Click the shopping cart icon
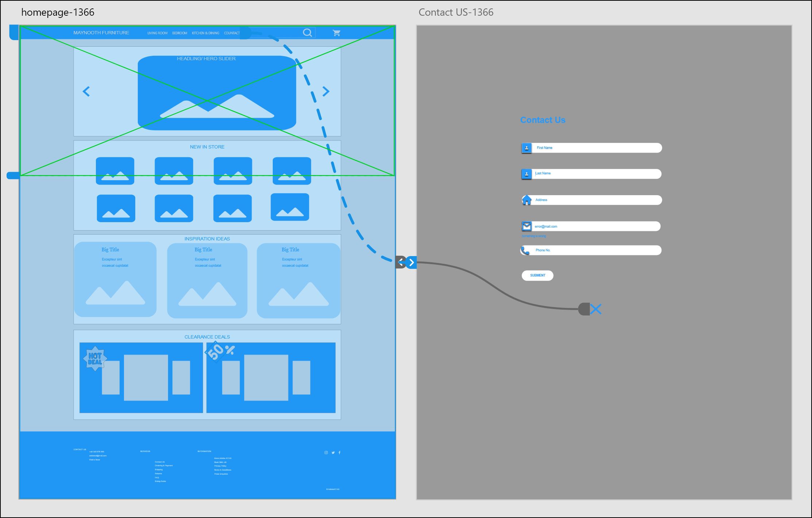812x518 pixels. coord(336,33)
